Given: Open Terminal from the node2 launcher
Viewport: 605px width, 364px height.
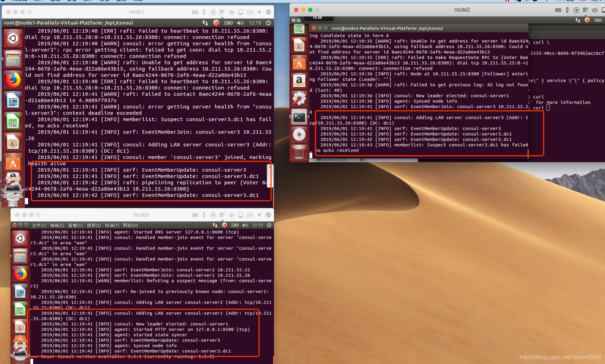Looking at the screenshot, I should (299, 117).
